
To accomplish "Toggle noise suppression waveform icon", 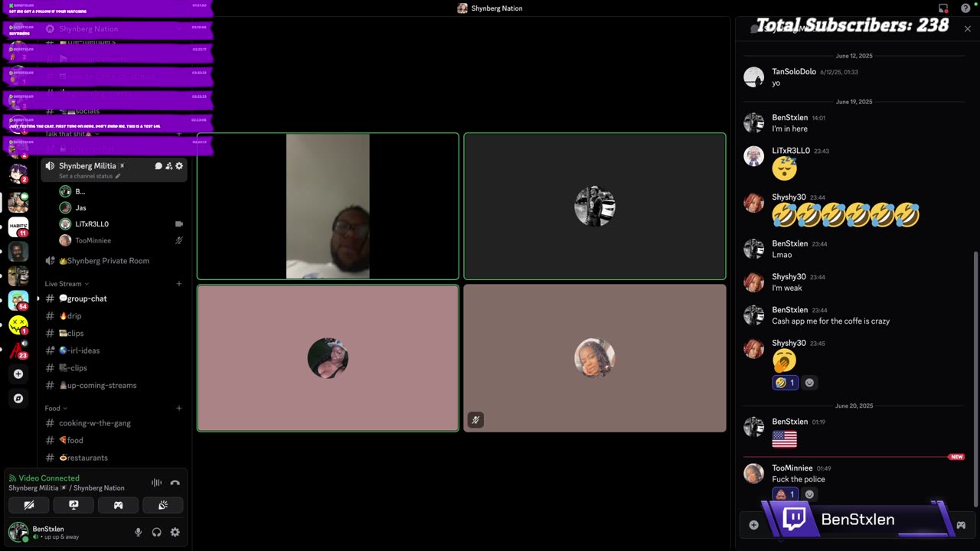I will click(x=156, y=483).
